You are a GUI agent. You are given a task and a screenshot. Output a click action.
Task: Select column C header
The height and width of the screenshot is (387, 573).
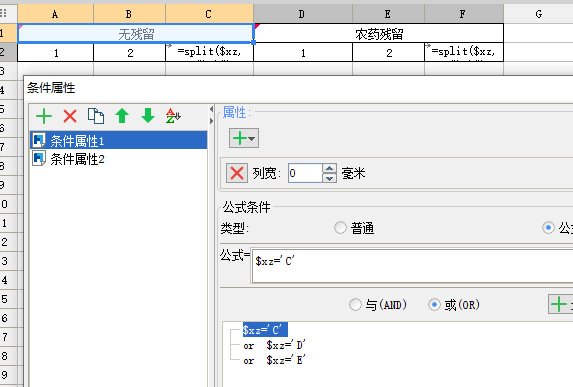pyautogui.click(x=209, y=14)
